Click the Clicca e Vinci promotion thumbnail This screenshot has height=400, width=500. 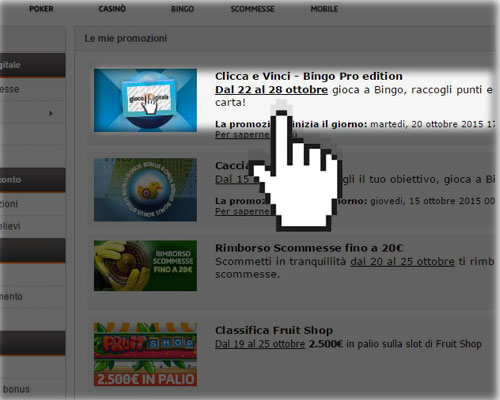click(x=145, y=100)
